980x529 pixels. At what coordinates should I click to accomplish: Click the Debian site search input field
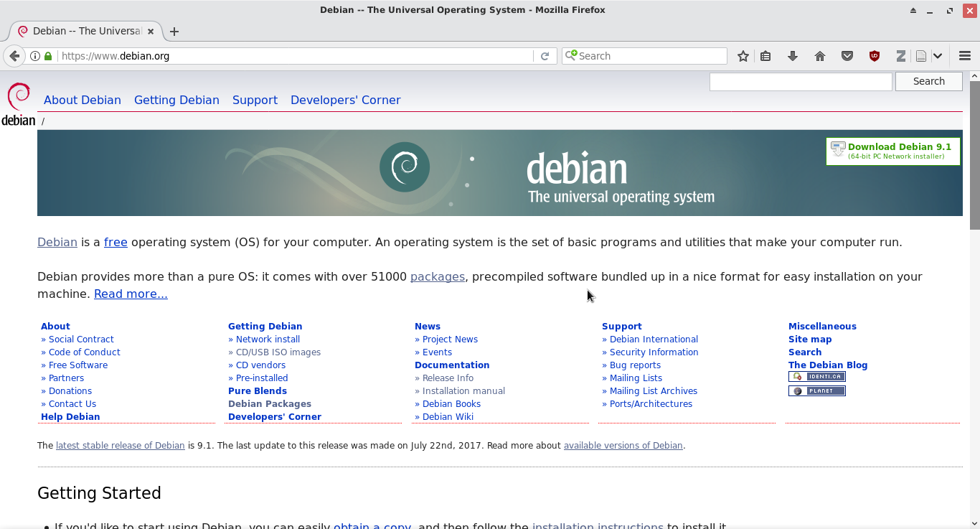(x=801, y=82)
